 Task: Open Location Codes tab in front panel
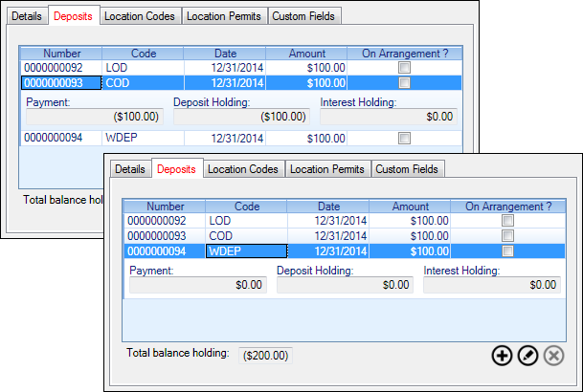pos(243,169)
